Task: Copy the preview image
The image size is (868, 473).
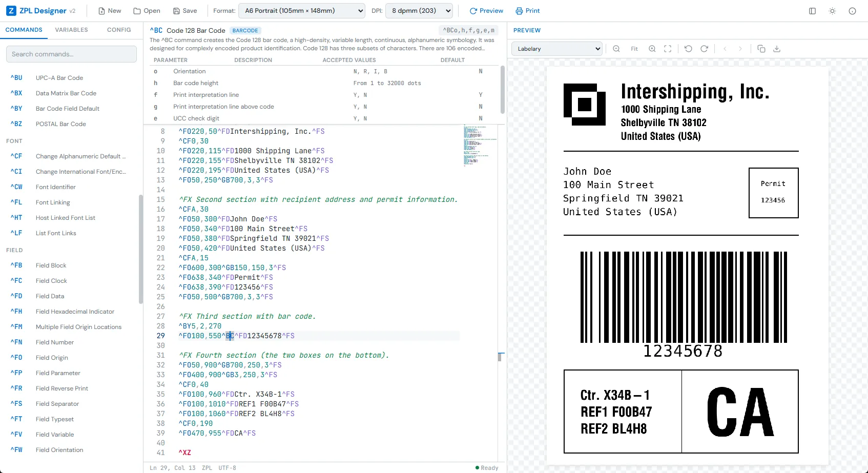Action: click(761, 49)
